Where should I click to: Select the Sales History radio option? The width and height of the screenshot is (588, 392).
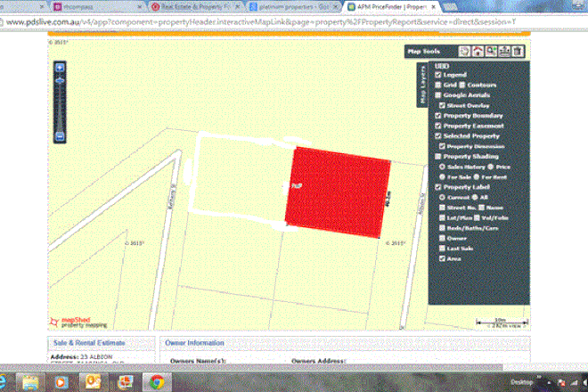click(x=444, y=166)
